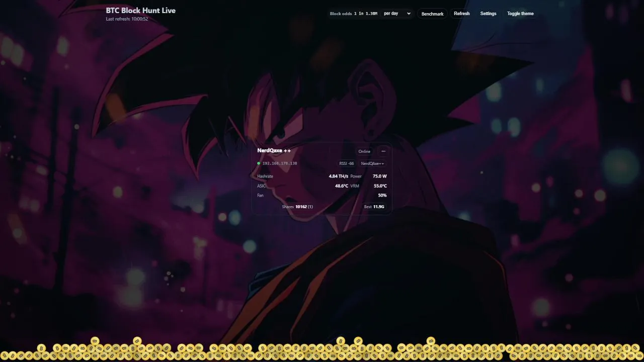Click the Refresh button
Viewport: 644px width, 362px height.
(x=461, y=14)
